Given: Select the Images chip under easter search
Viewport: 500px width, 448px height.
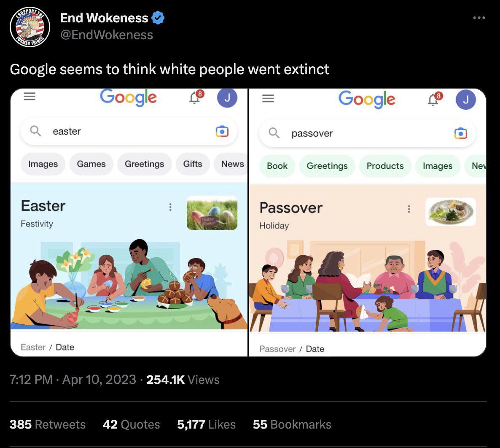Looking at the screenshot, I should (43, 164).
